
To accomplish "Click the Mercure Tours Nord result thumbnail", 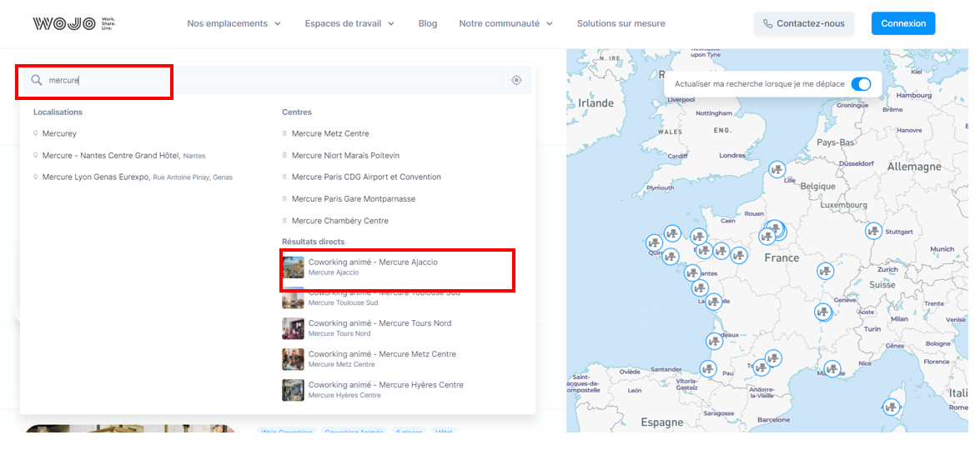I will (x=293, y=328).
